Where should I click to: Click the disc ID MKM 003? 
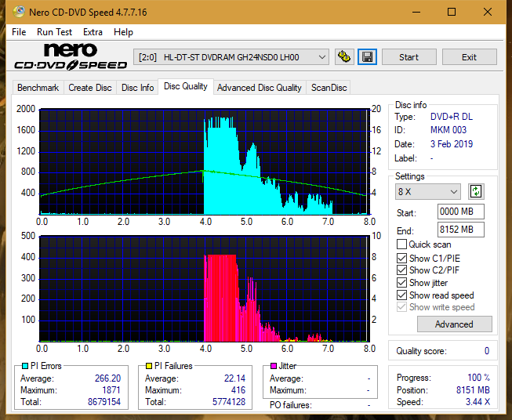(x=448, y=130)
